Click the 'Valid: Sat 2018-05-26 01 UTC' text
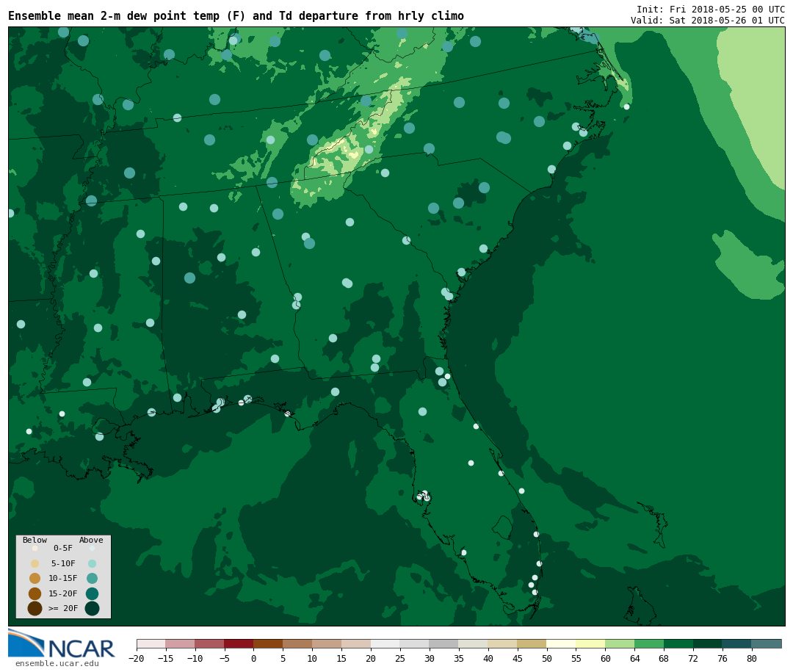 [708, 21]
